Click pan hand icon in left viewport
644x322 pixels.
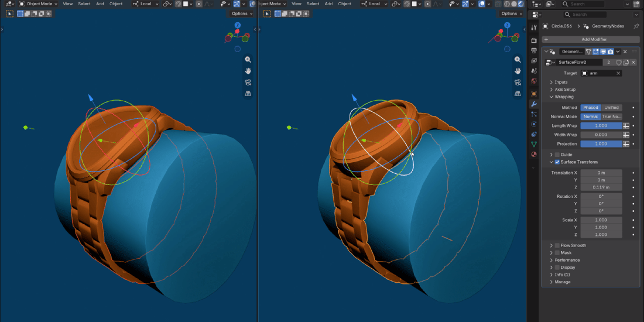pyautogui.click(x=248, y=71)
